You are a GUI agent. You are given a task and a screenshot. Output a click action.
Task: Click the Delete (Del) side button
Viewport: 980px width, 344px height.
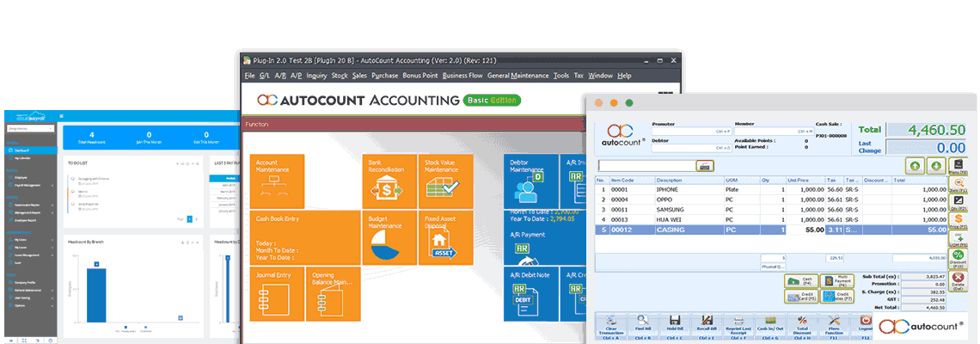[958, 281]
